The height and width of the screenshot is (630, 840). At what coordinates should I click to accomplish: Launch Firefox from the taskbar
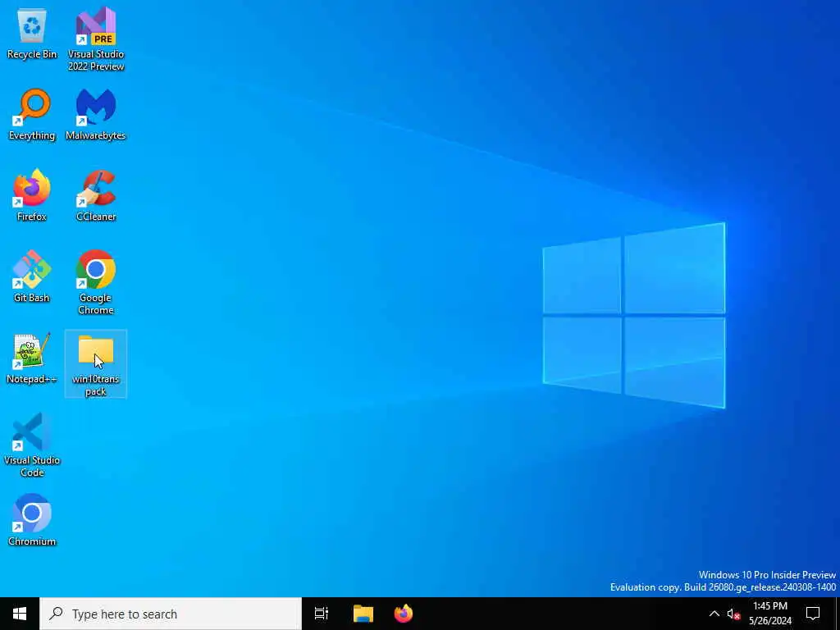(404, 614)
